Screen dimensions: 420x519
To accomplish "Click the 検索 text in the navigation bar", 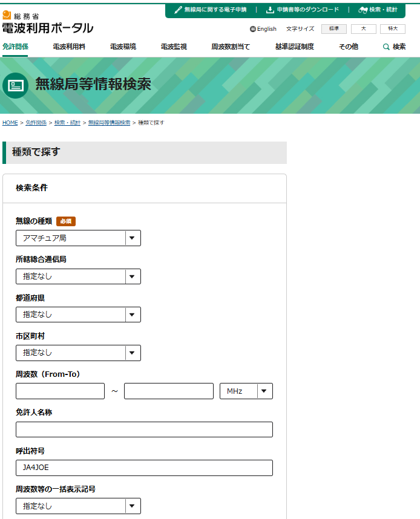I will [399, 47].
